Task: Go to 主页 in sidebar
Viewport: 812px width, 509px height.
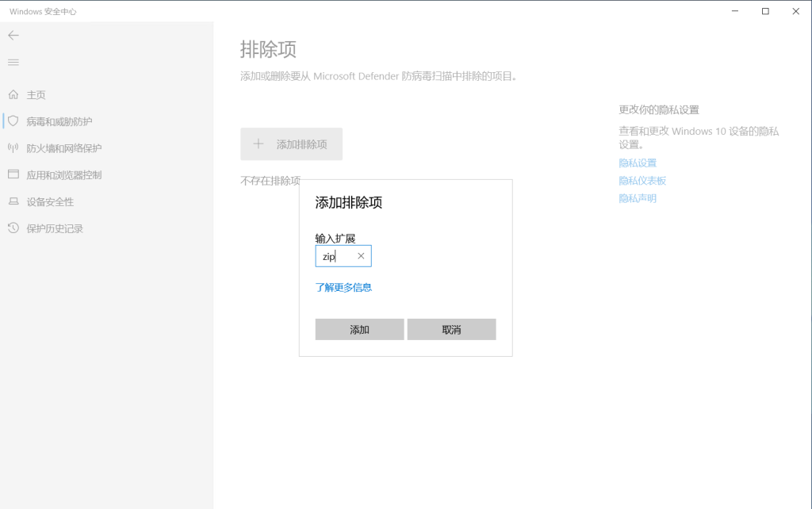Action: coord(36,95)
